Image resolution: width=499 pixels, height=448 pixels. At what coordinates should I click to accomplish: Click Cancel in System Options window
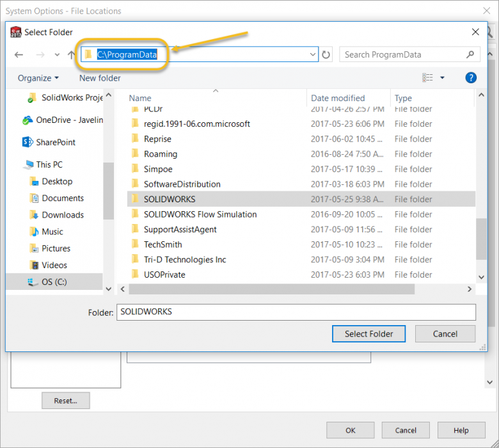tap(406, 430)
